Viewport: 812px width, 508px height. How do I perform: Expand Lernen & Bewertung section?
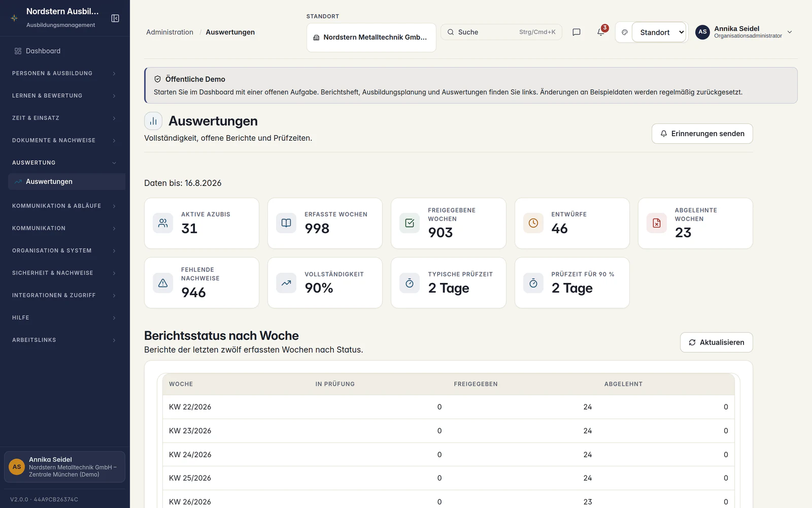click(64, 96)
